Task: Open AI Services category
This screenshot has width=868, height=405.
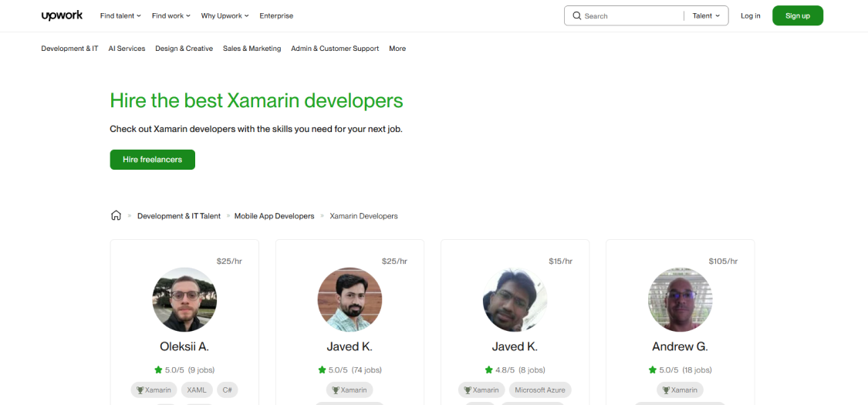Action: [127, 49]
